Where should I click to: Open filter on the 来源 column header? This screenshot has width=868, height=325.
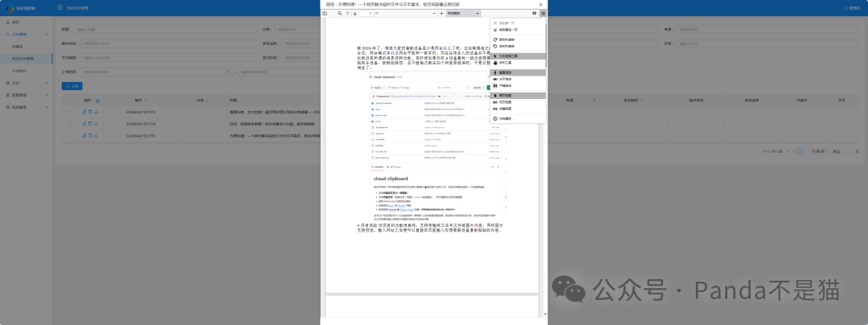pos(593,101)
